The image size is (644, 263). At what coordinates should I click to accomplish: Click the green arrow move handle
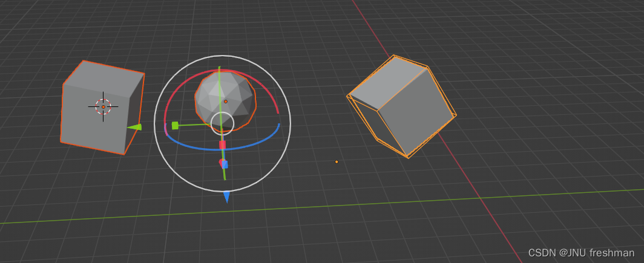[x=134, y=128]
